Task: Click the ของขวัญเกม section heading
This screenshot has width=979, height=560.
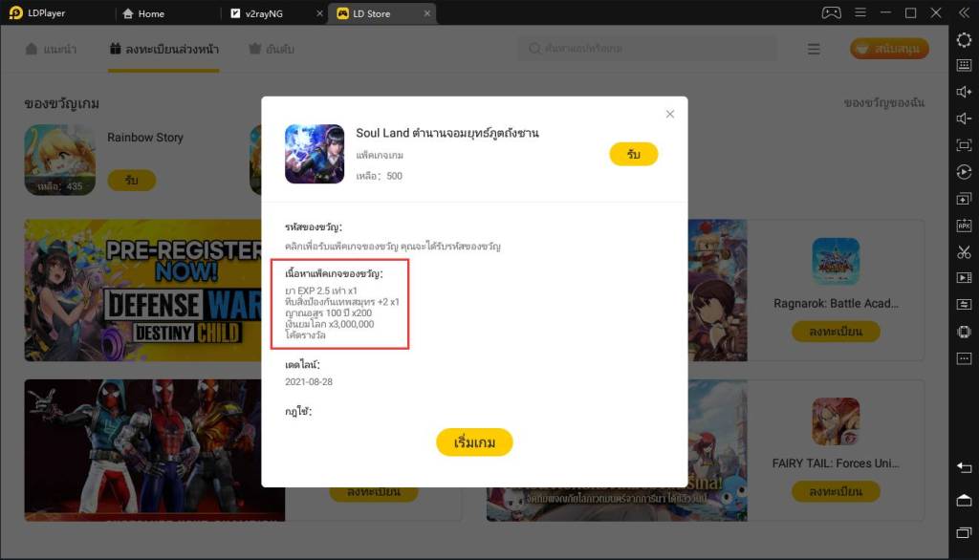Action: 62,103
